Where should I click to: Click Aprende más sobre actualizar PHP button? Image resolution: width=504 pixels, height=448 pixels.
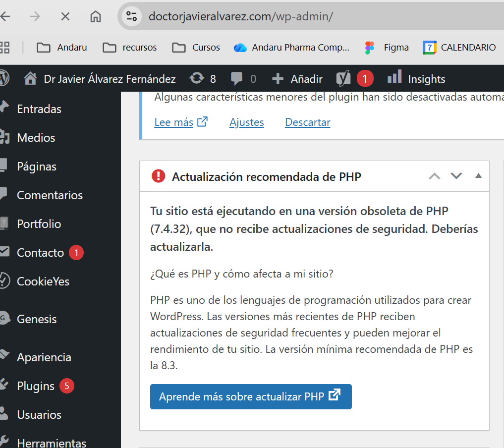(x=251, y=396)
